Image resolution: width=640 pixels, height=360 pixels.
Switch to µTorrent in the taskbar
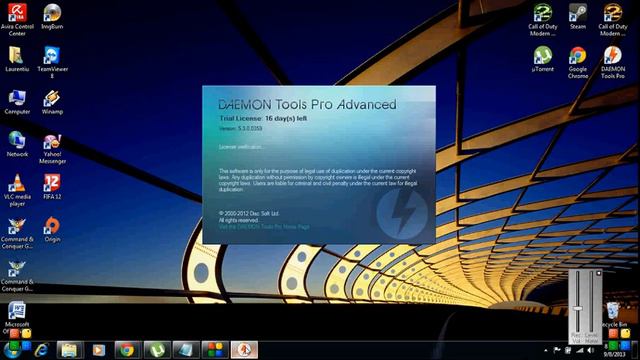157,350
